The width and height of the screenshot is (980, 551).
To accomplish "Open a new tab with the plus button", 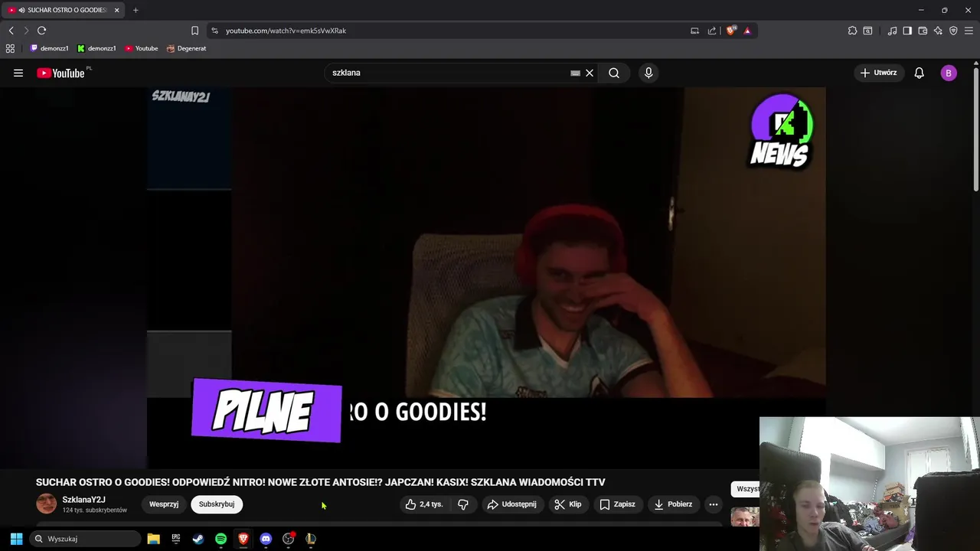I will pos(136,10).
